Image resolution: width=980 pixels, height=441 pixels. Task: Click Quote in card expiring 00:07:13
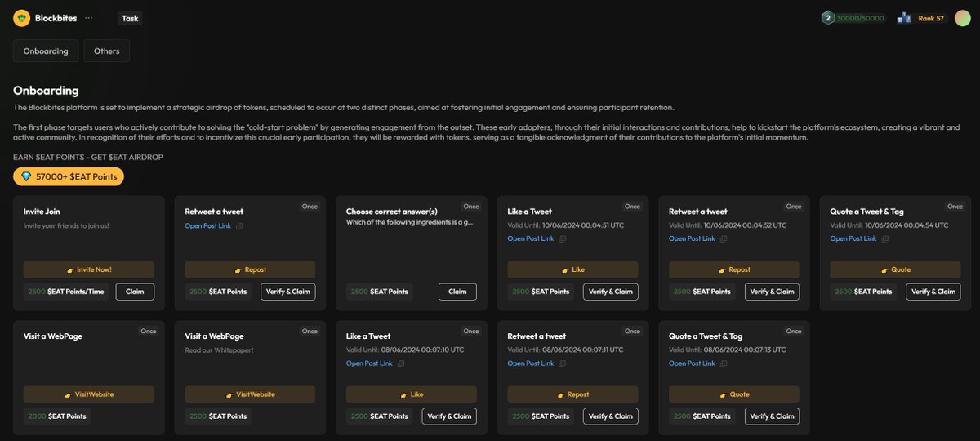pos(734,394)
